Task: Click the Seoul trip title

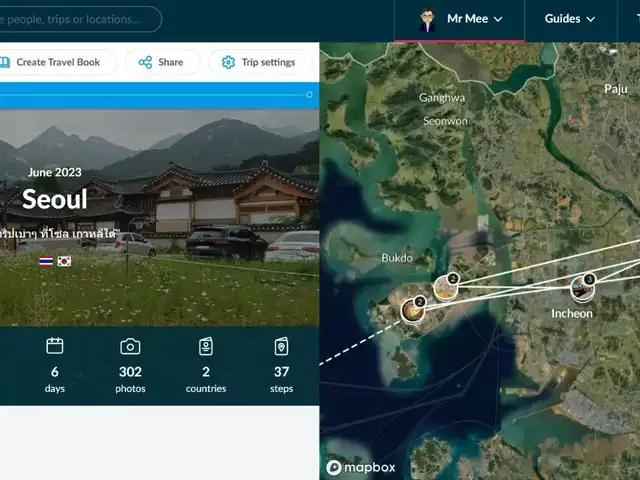Action: click(x=54, y=199)
